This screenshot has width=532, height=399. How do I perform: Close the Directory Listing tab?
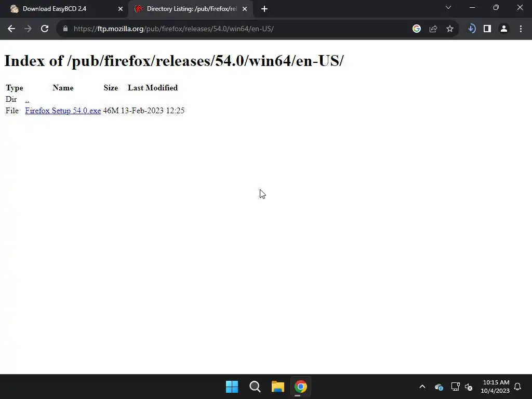(x=245, y=9)
